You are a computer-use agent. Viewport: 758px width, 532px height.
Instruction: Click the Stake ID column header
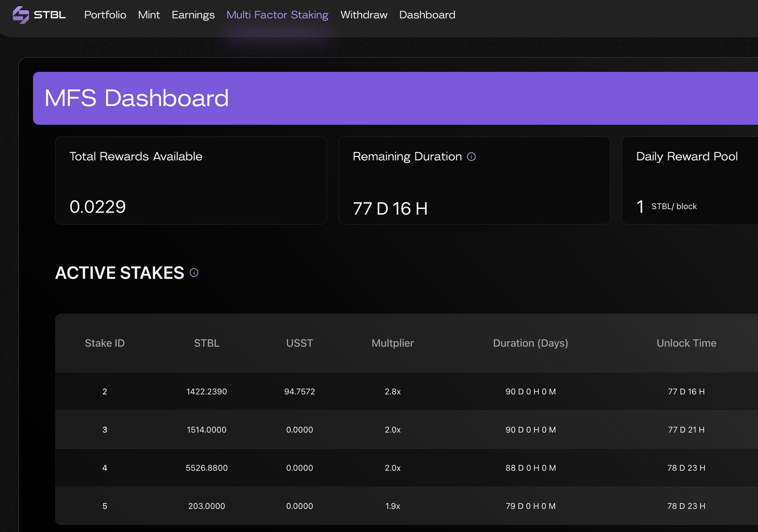pos(105,343)
